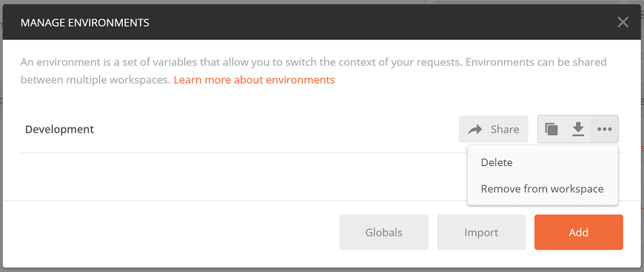
Task: Click the divider line under Development
Action: coord(242,153)
